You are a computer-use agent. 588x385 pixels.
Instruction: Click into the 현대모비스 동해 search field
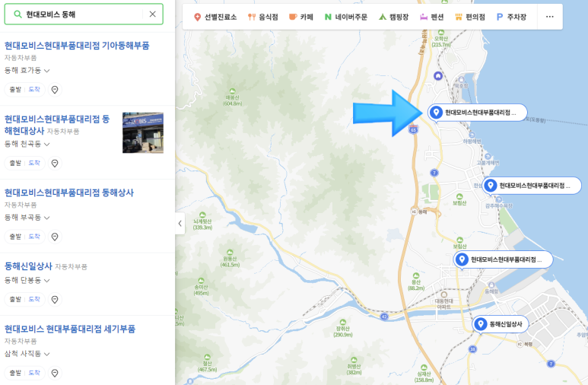point(83,14)
